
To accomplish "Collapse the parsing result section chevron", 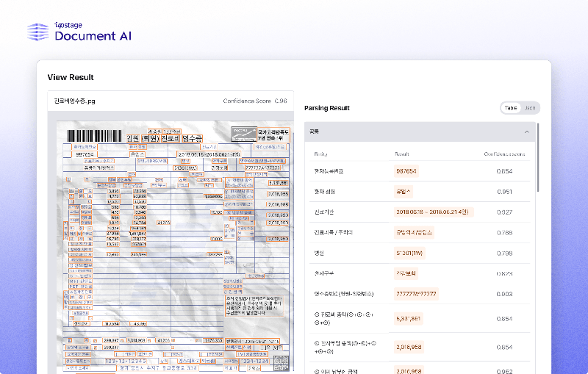I will click(x=526, y=132).
